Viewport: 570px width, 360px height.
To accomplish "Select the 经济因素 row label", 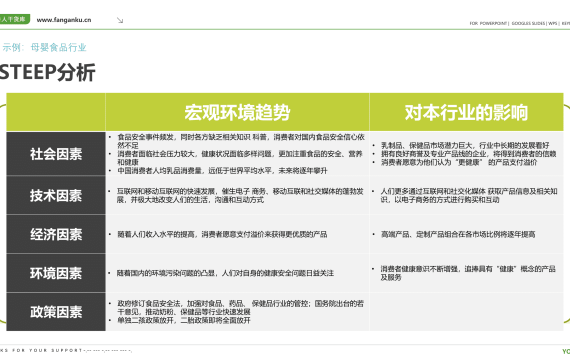I will coord(56,234).
